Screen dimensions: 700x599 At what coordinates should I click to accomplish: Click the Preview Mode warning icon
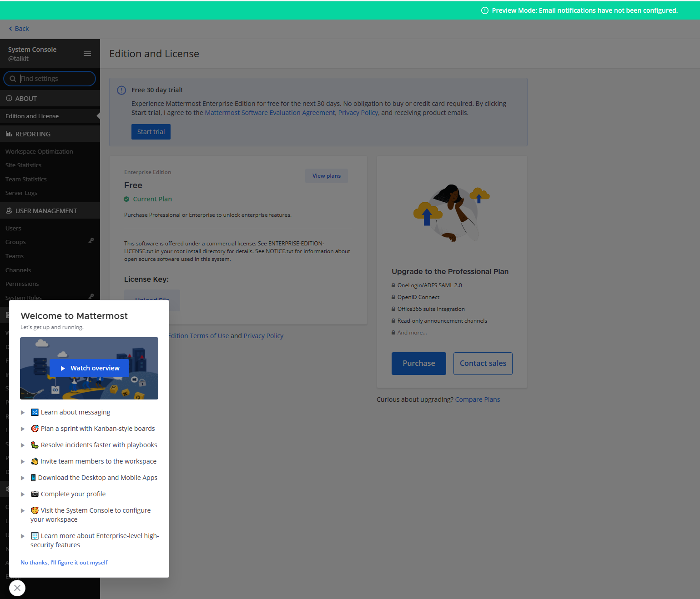485,10
